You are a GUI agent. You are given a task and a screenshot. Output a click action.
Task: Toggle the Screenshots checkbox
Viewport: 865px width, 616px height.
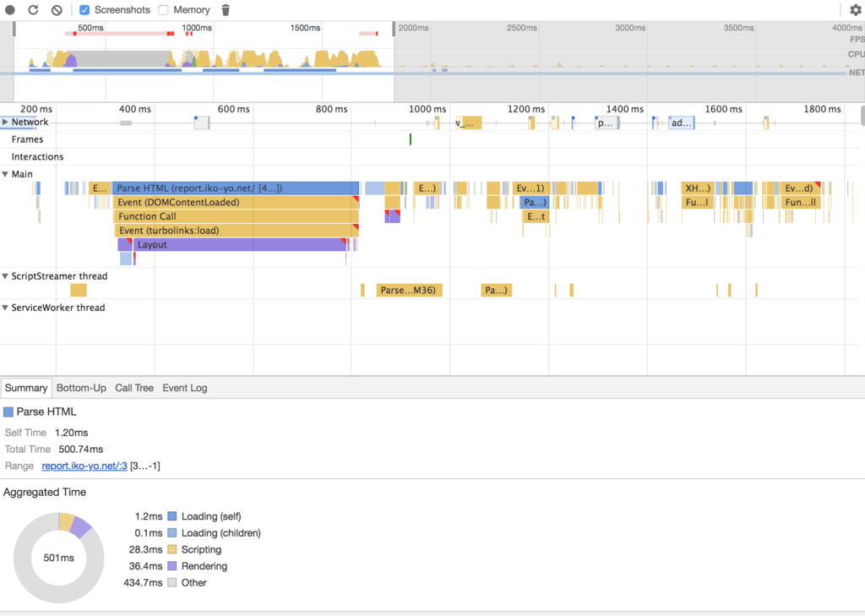(84, 10)
